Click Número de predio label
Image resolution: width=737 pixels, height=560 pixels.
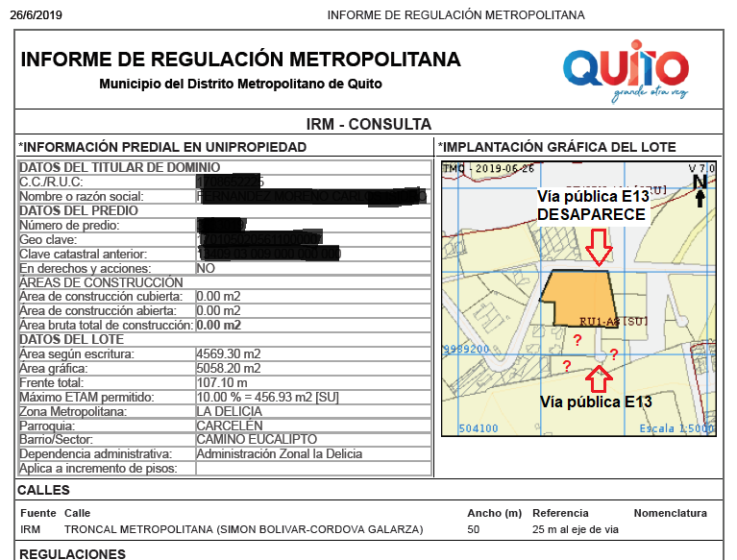tap(69, 225)
